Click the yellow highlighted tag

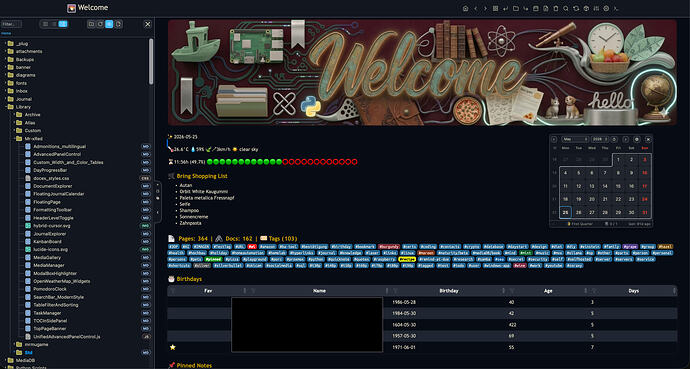coord(407,259)
